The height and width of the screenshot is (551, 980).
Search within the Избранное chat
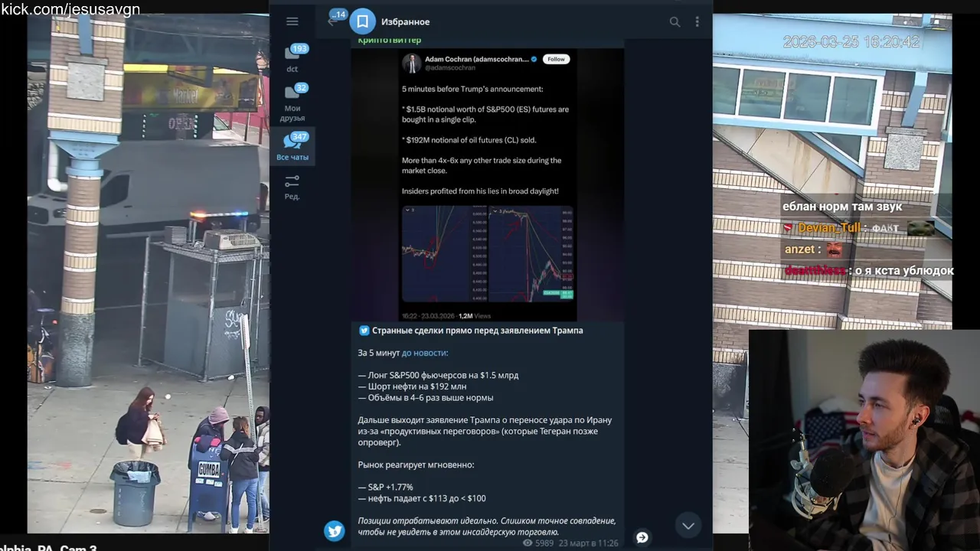[675, 21]
